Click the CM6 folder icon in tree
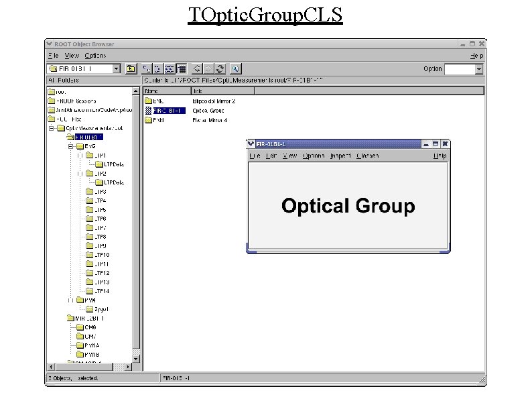The width and height of the screenshot is (532, 399). [80, 327]
